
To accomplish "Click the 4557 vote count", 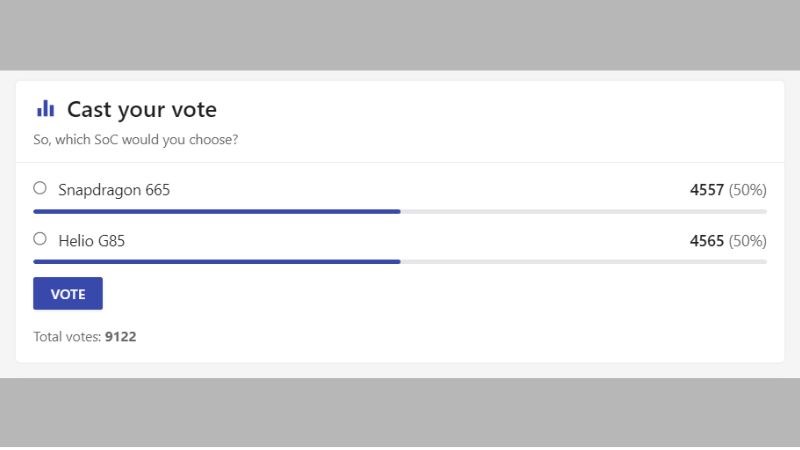I will click(x=706, y=190).
